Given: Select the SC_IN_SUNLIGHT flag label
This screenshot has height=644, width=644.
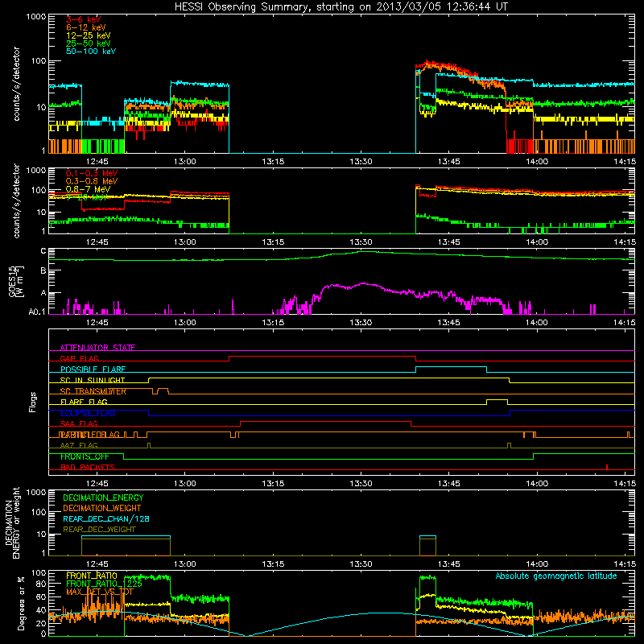Looking at the screenshot, I should tap(93, 380).
